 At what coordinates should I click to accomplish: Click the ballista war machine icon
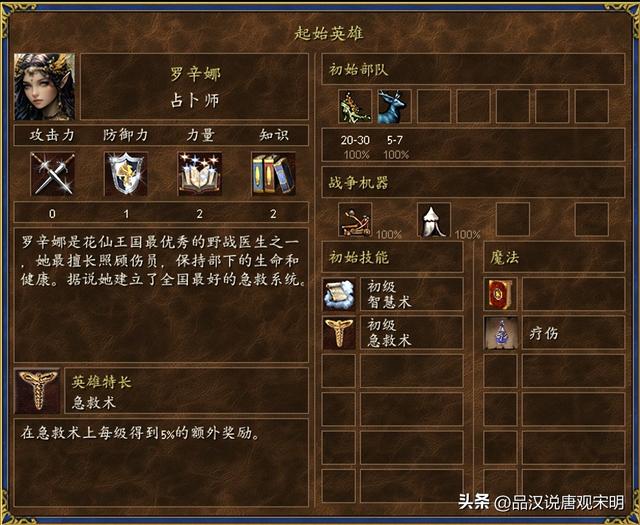click(355, 220)
